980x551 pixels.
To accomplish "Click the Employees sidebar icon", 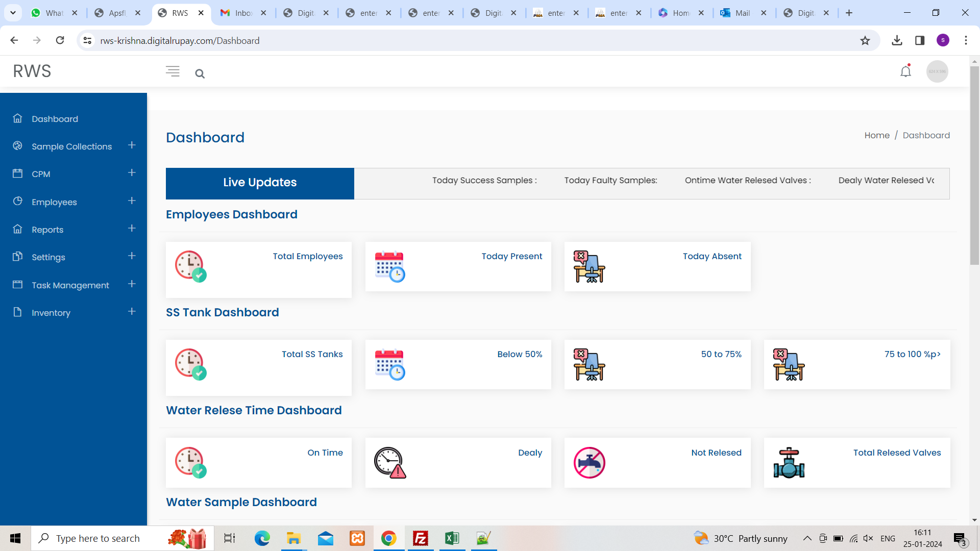I will coord(18,201).
